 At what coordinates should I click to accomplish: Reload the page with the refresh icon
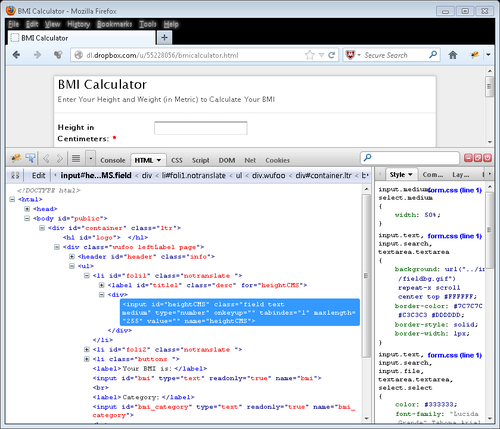[331, 55]
